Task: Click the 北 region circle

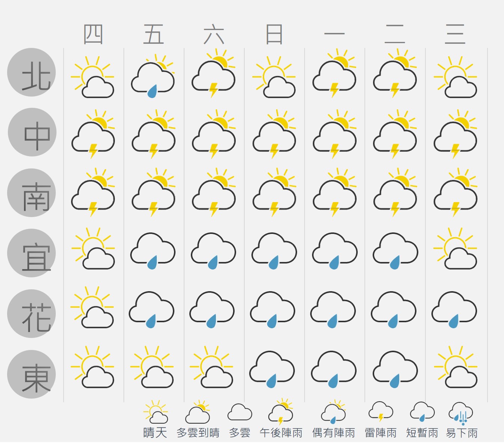Action: [31, 72]
